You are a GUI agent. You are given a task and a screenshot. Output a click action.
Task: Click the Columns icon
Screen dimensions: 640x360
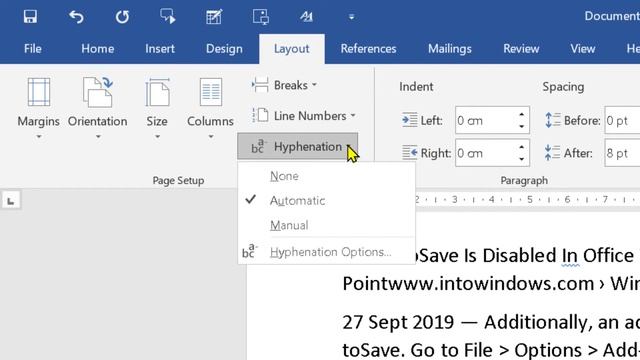[x=211, y=92]
